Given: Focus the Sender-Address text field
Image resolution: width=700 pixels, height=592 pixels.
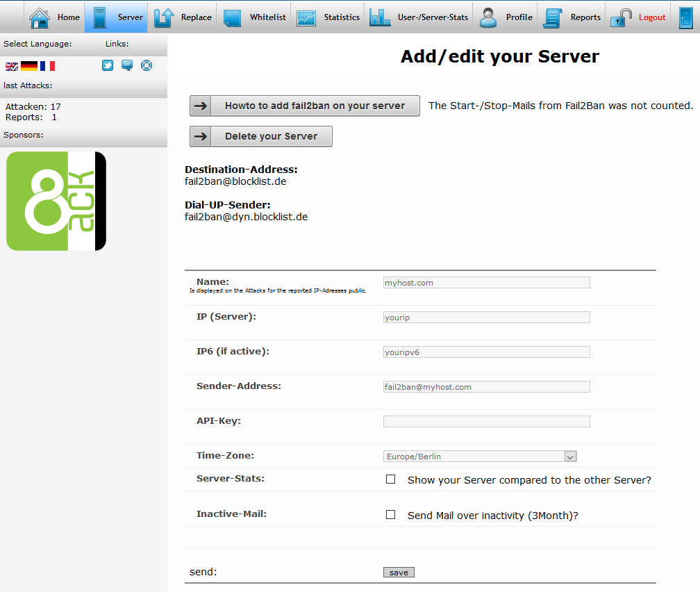Looking at the screenshot, I should click(486, 387).
